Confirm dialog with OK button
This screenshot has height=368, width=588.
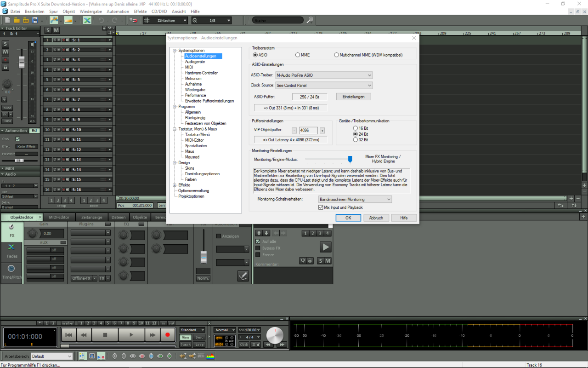tap(348, 218)
